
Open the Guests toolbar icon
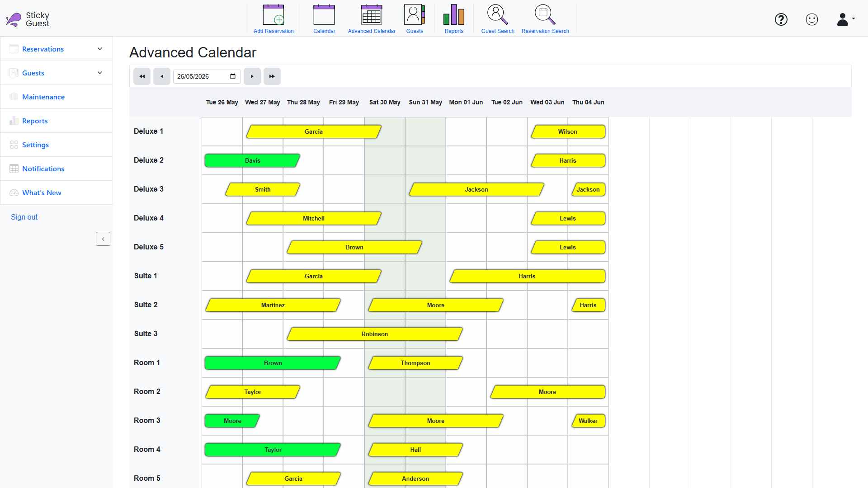[415, 19]
